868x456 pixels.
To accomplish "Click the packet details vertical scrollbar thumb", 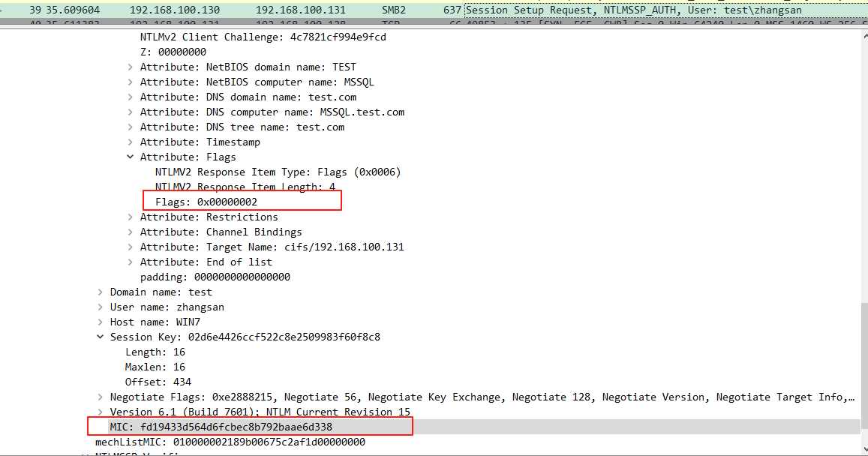I will 863,360.
